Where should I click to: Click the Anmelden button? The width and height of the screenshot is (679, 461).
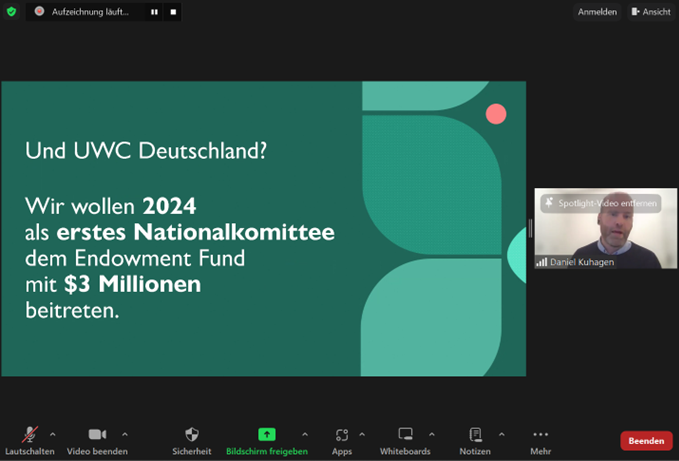coord(597,12)
